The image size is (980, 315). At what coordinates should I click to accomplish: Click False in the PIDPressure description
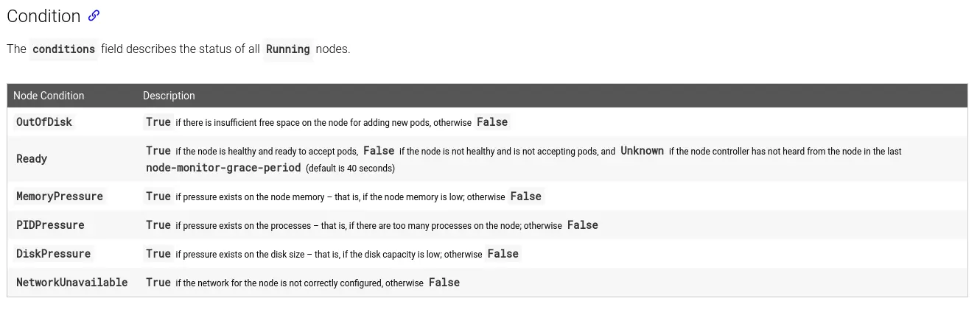click(x=583, y=225)
